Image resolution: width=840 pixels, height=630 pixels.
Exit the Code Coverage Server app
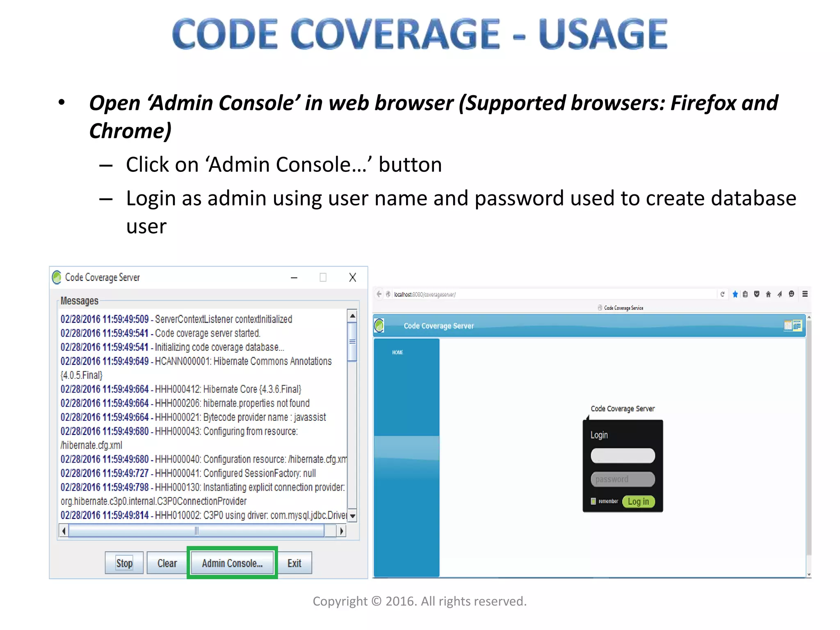(x=294, y=563)
